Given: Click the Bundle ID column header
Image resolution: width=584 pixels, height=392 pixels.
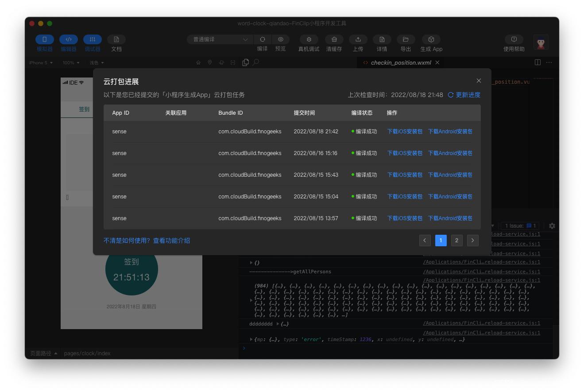Looking at the screenshot, I should (231, 113).
